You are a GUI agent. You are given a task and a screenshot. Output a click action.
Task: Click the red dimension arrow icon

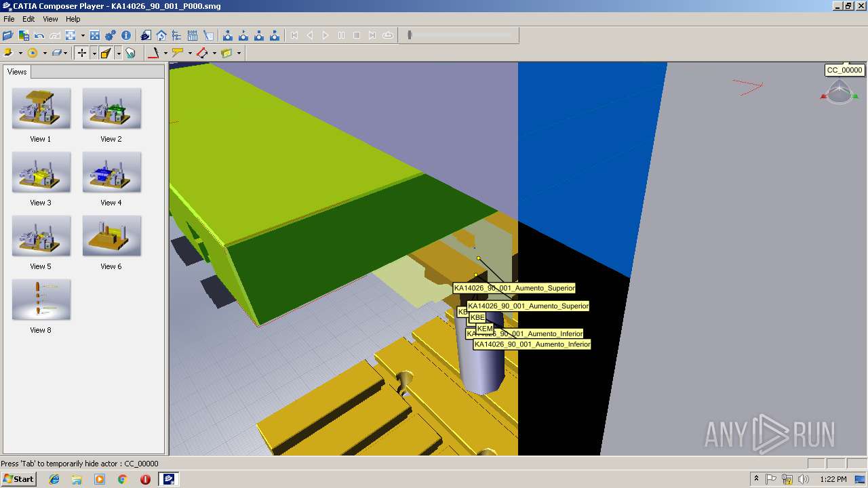coord(202,53)
